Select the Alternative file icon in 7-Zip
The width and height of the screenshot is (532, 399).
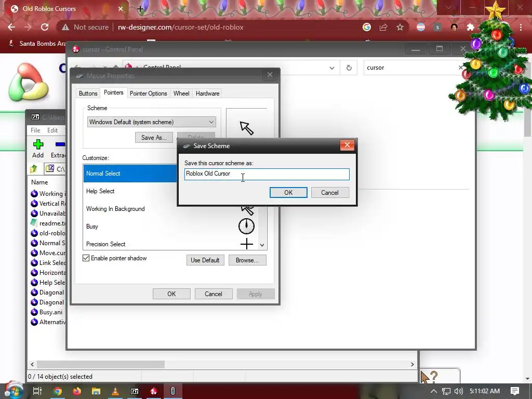[34, 322]
